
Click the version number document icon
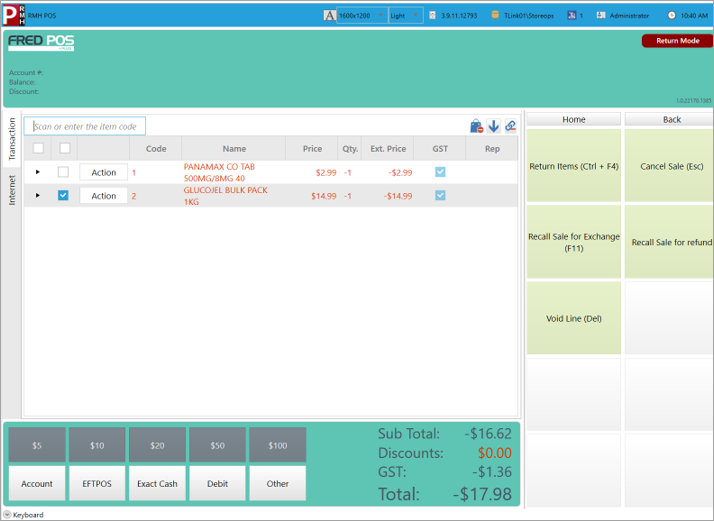432,15
